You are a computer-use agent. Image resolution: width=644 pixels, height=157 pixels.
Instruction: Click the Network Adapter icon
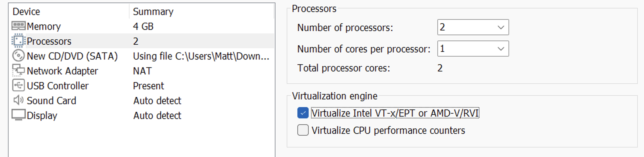[x=18, y=70]
